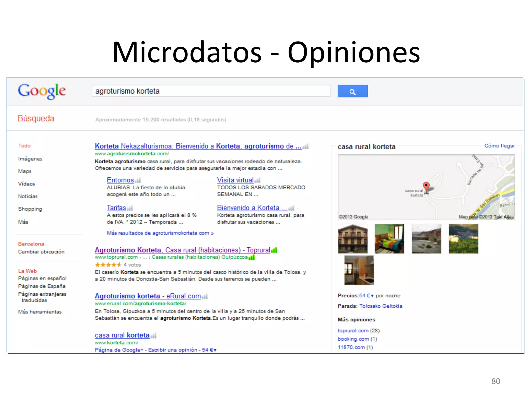Click Escribir una opinión link
The width and height of the screenshot is (532, 399).
click(x=173, y=350)
